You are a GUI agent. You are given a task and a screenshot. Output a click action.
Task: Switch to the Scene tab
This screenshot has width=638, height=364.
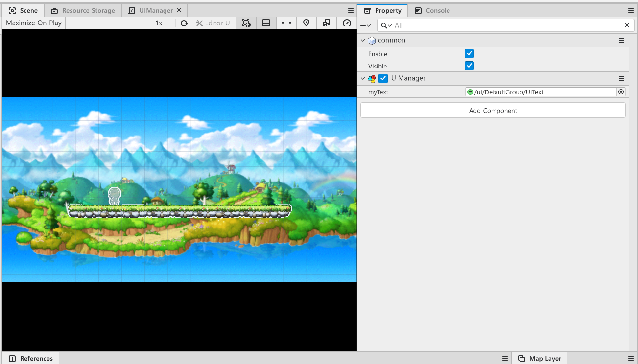point(23,10)
